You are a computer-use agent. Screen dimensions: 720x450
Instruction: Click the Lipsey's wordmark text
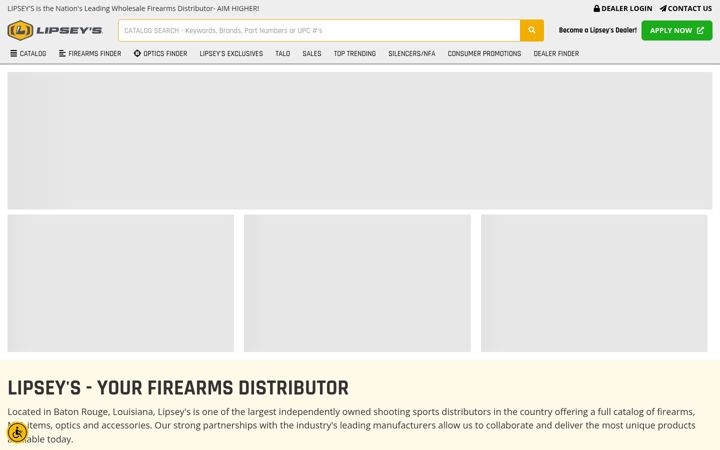[x=69, y=30]
